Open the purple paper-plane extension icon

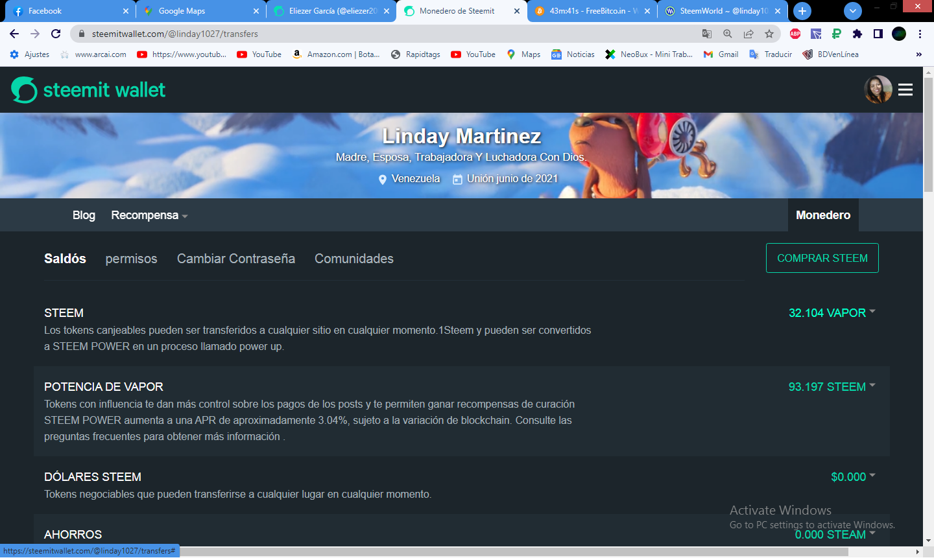pyautogui.click(x=816, y=34)
